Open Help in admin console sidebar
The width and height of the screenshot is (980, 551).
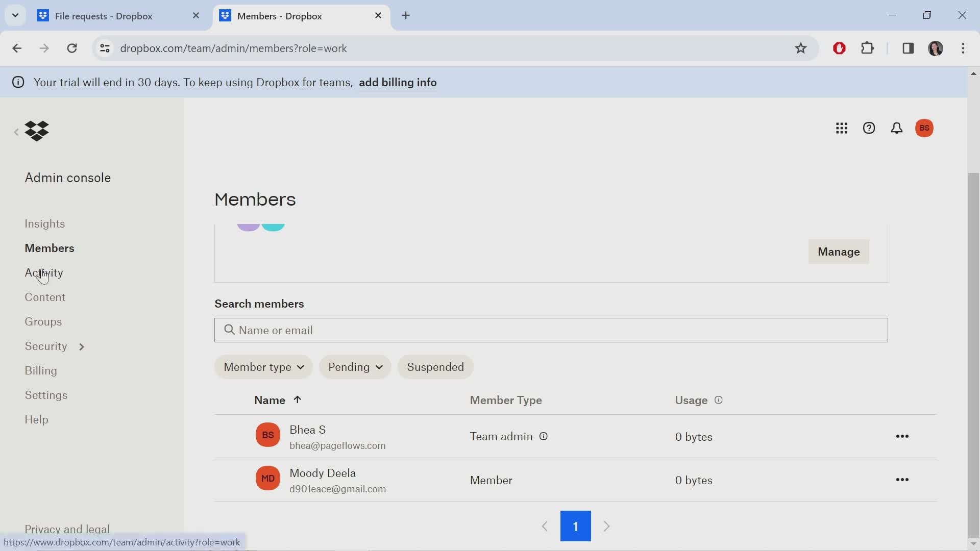coord(36,420)
